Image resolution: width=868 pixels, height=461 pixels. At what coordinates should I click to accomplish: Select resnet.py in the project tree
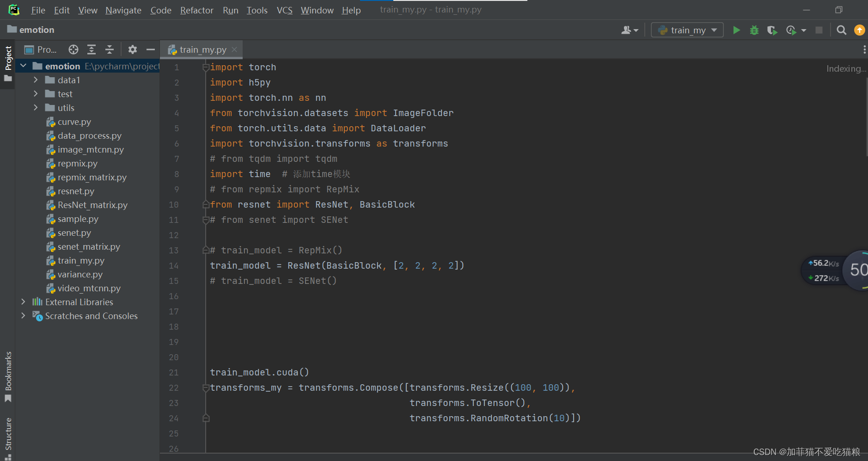point(76,191)
